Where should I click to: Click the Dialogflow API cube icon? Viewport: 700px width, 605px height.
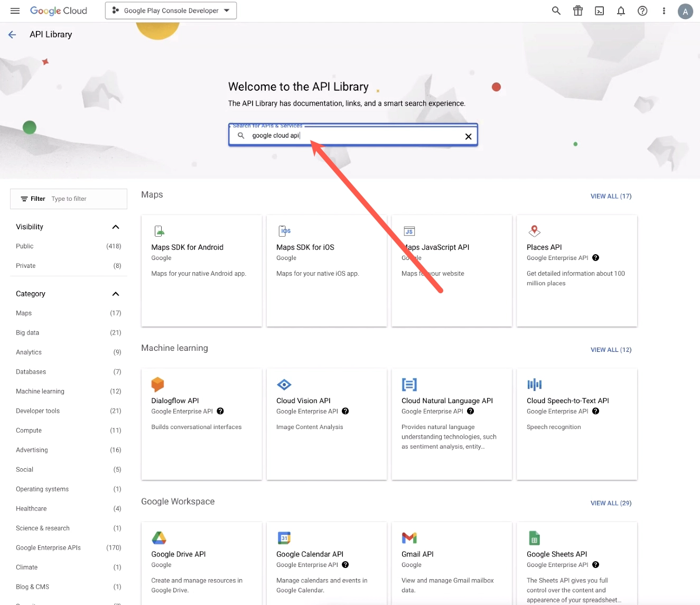pyautogui.click(x=157, y=384)
